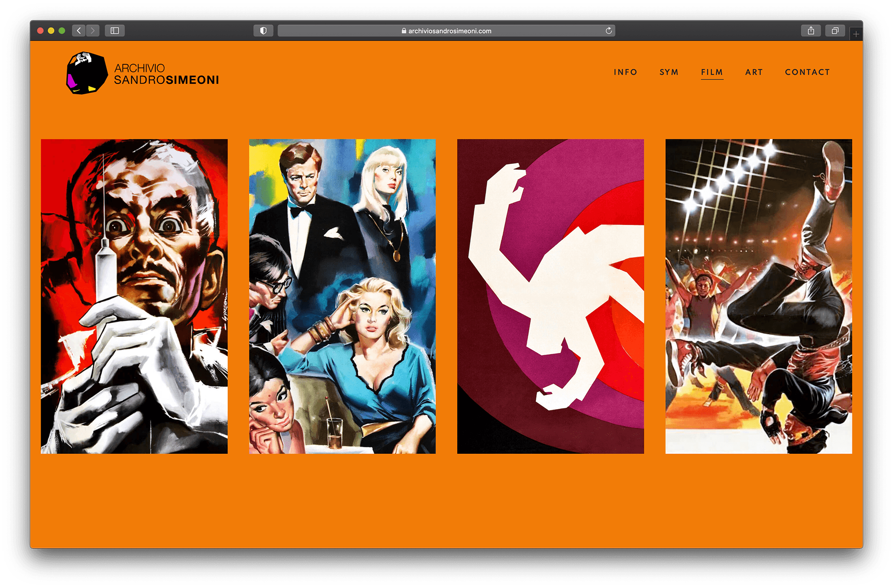This screenshot has width=893, height=588.
Task: Open the SYM menu item
Action: (x=669, y=72)
